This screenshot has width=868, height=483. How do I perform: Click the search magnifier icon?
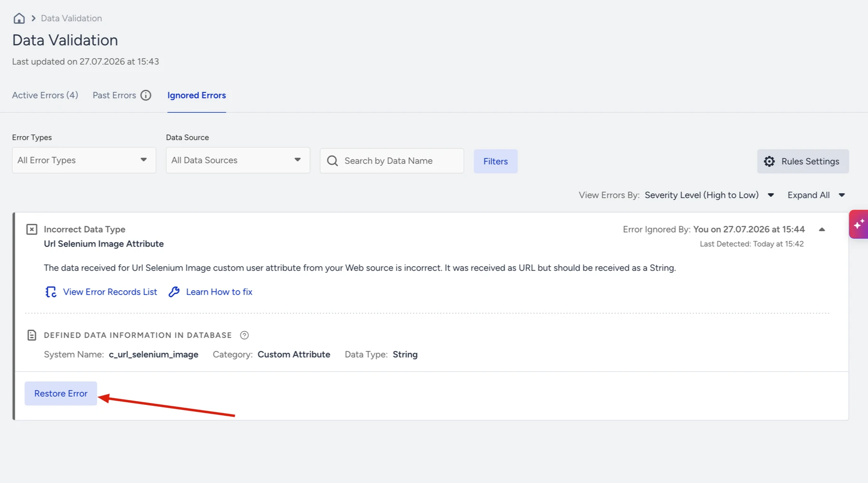tap(332, 161)
